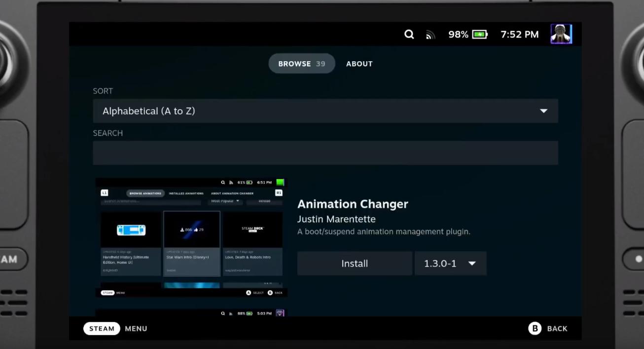This screenshot has height=349, width=644.
Task: Select the Animation Changer title
Action: pyautogui.click(x=353, y=204)
